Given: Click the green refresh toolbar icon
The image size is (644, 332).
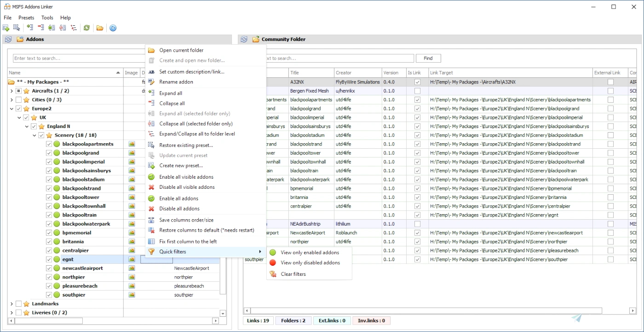Looking at the screenshot, I should [86, 28].
